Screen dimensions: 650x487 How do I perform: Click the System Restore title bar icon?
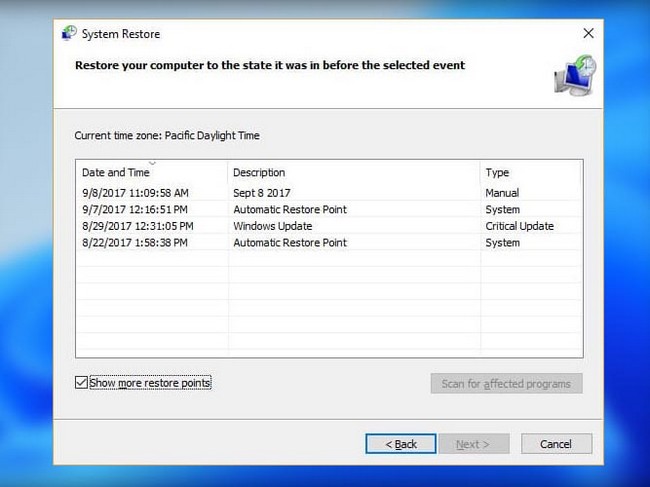point(68,34)
